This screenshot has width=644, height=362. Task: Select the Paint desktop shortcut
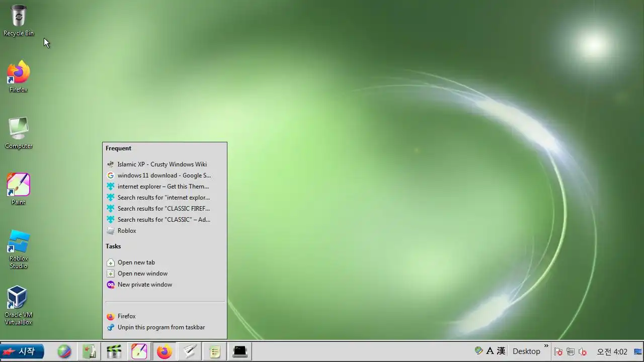point(19,190)
